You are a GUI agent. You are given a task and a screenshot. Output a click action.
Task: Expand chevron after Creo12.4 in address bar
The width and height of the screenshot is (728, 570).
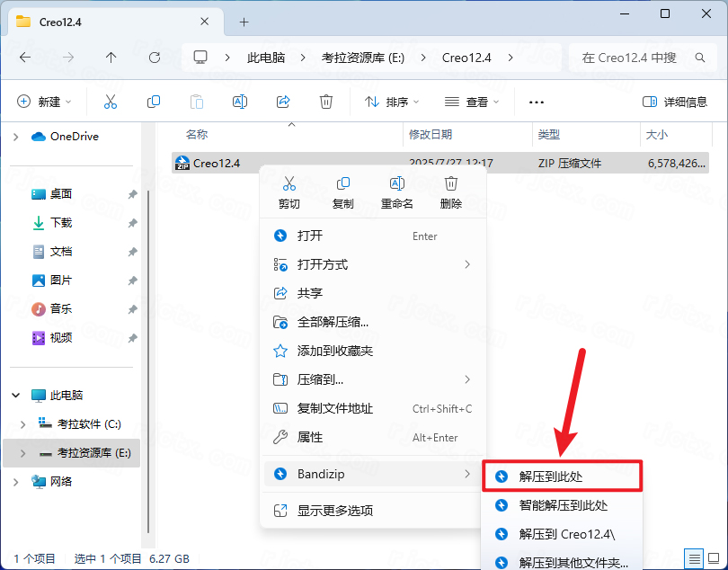coord(510,58)
